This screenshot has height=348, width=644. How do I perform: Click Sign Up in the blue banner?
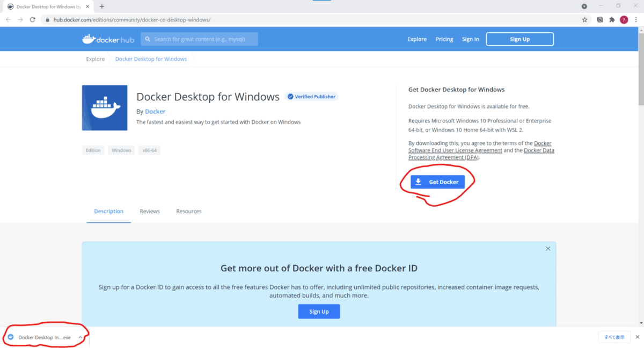click(319, 311)
